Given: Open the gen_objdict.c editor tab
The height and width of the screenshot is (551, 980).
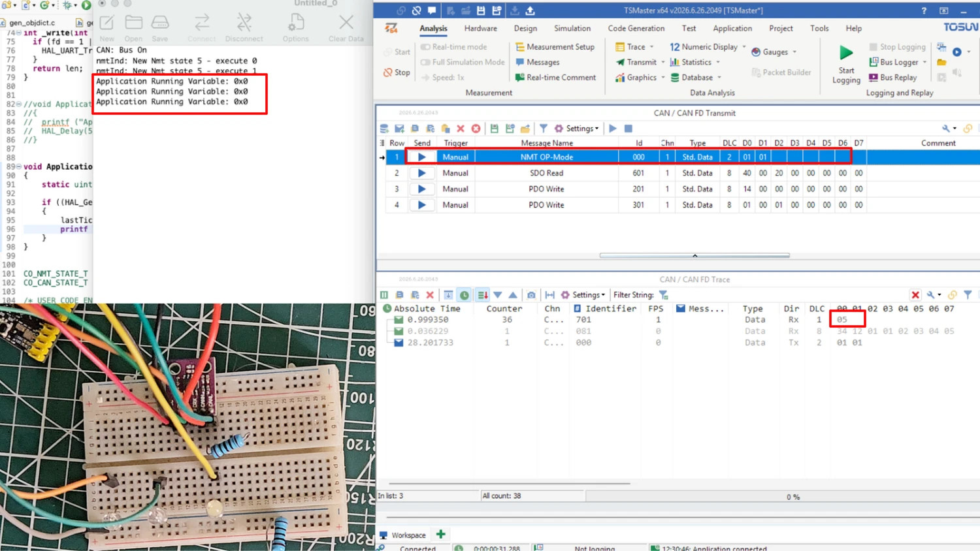Looking at the screenshot, I should point(32,23).
